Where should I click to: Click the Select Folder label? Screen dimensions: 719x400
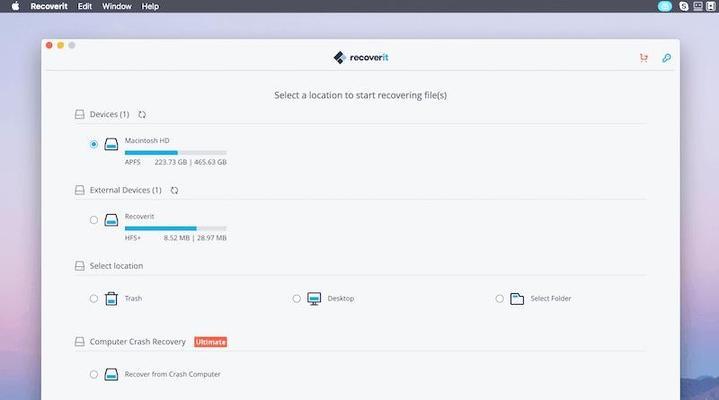[x=551, y=299]
